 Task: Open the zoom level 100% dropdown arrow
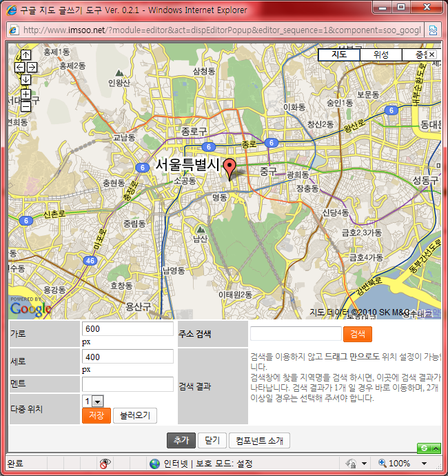(x=424, y=464)
